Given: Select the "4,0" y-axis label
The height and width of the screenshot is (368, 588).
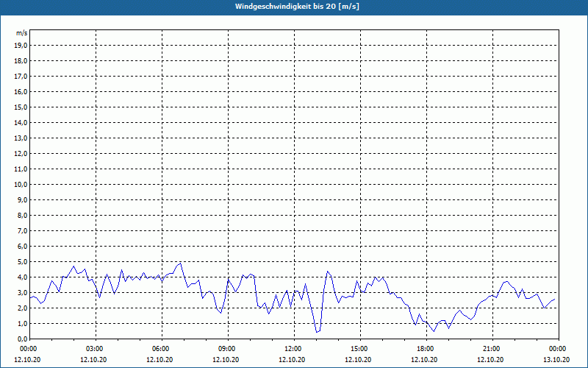Looking at the screenshot, I should (x=22, y=277).
